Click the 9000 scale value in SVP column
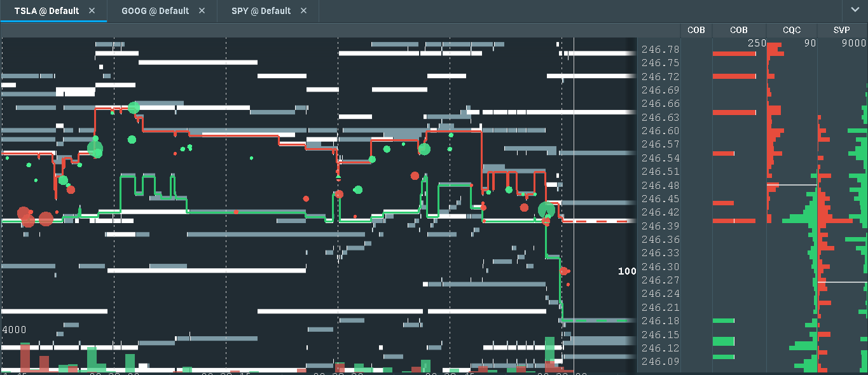Image resolution: width=868 pixels, height=375 pixels. pos(855,43)
